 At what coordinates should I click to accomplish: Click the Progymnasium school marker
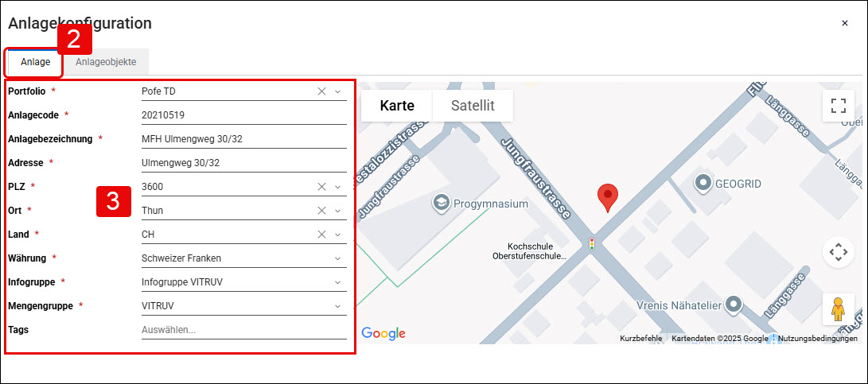coord(442,203)
